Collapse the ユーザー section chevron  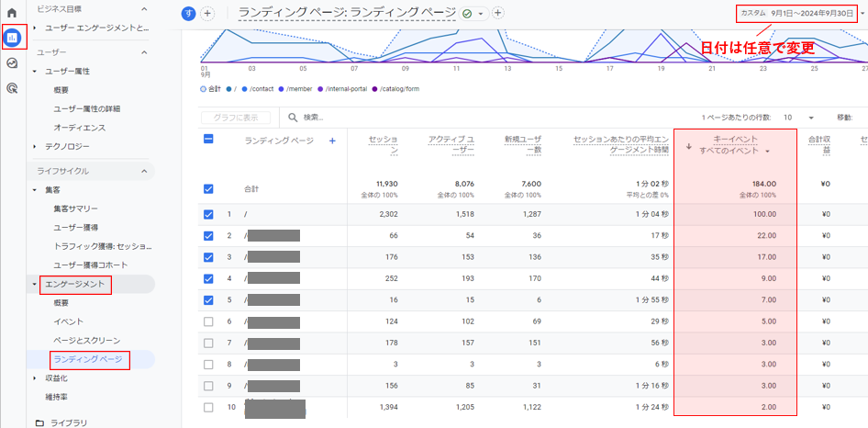144,52
